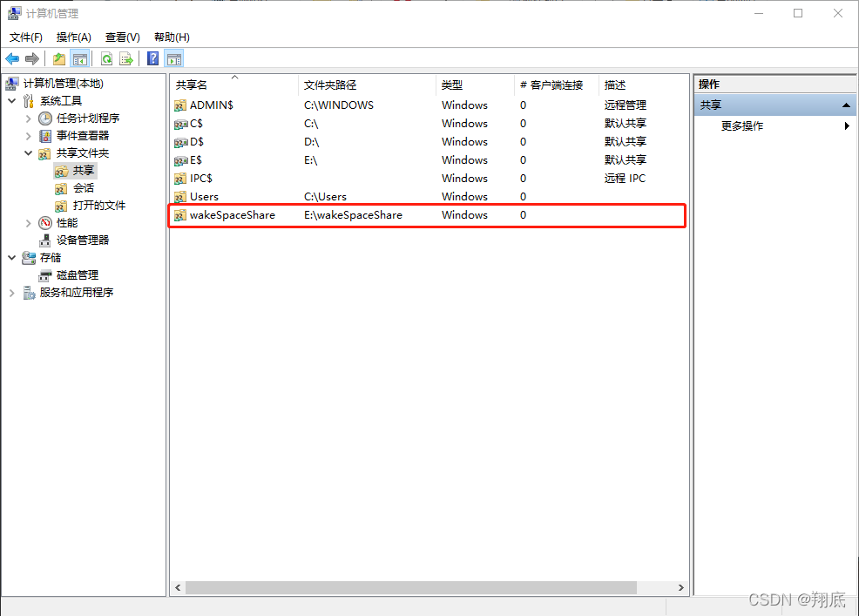Click the 远程 IPC description cell
The width and height of the screenshot is (859, 616).
click(x=625, y=179)
